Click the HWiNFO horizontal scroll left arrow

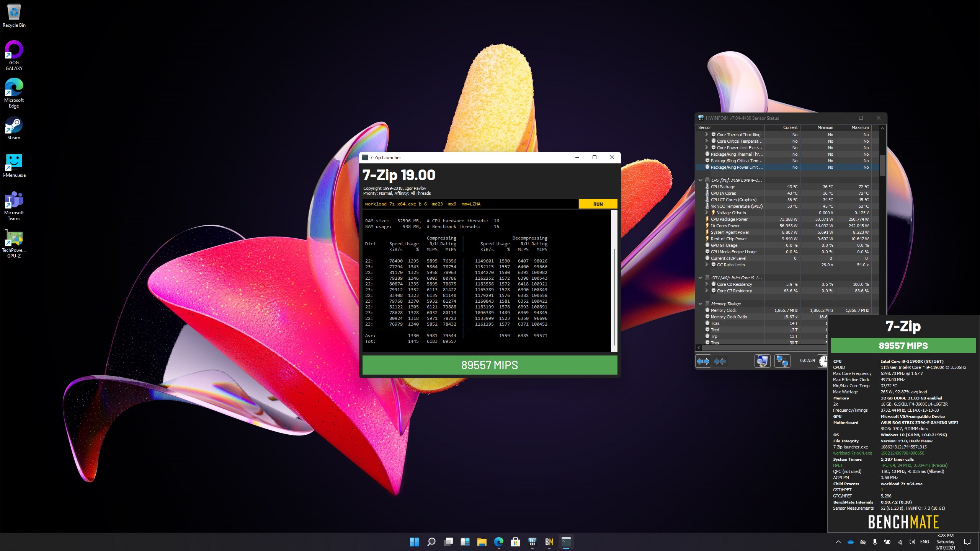click(699, 347)
